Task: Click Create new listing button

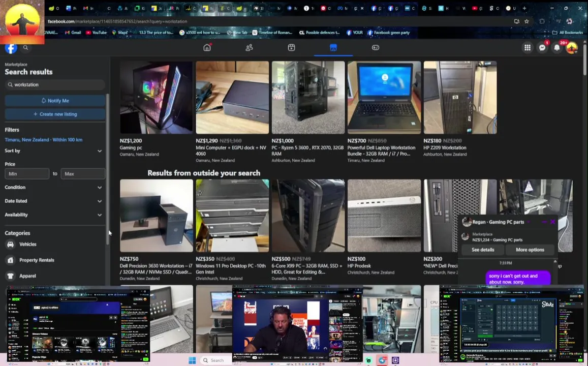Action: pyautogui.click(x=55, y=114)
